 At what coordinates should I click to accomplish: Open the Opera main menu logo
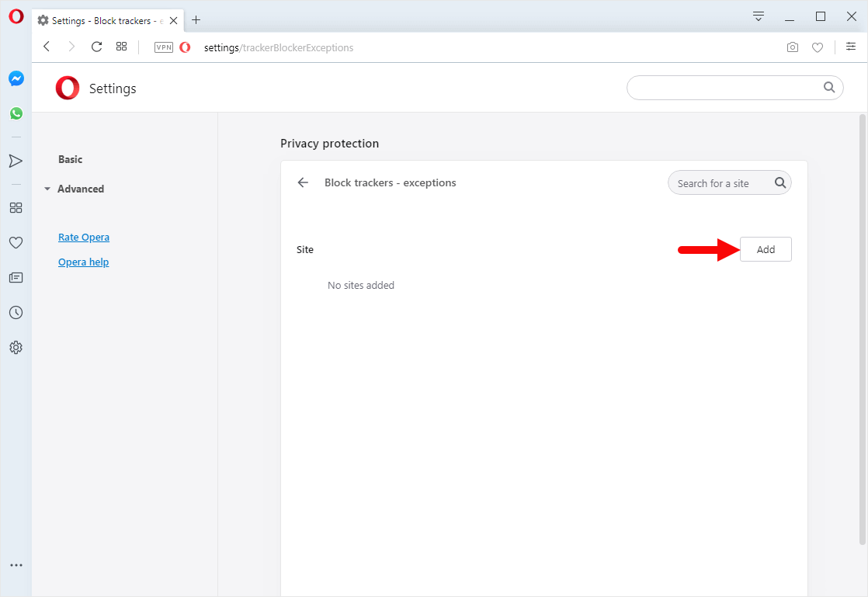pos(16,16)
